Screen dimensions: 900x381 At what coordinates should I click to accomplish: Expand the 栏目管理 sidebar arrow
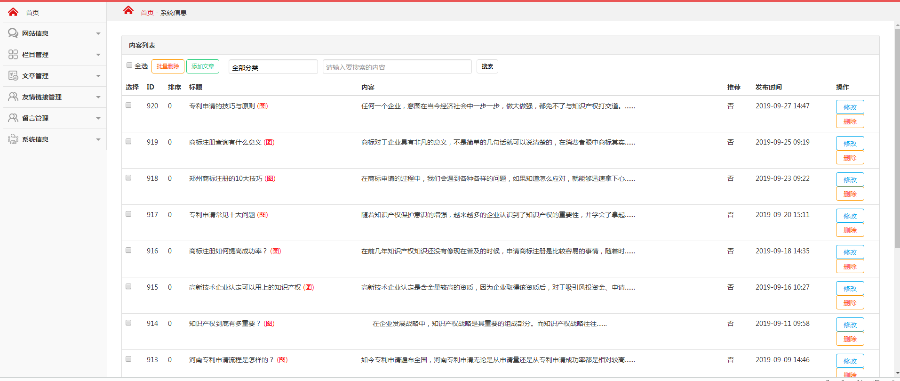[x=98, y=55]
